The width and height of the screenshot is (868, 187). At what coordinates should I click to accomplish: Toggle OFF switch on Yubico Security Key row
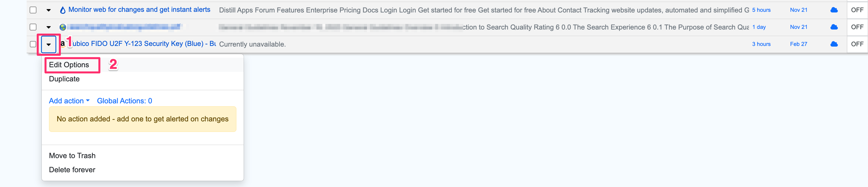tap(857, 44)
